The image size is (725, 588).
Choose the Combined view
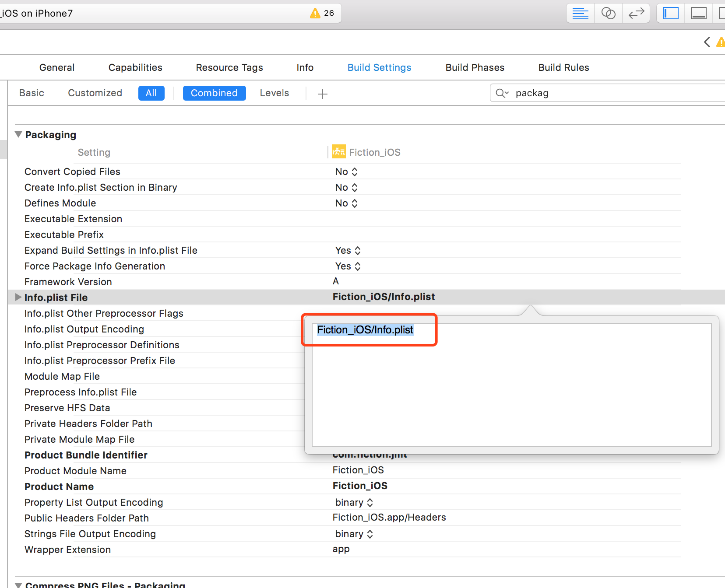[x=214, y=93]
